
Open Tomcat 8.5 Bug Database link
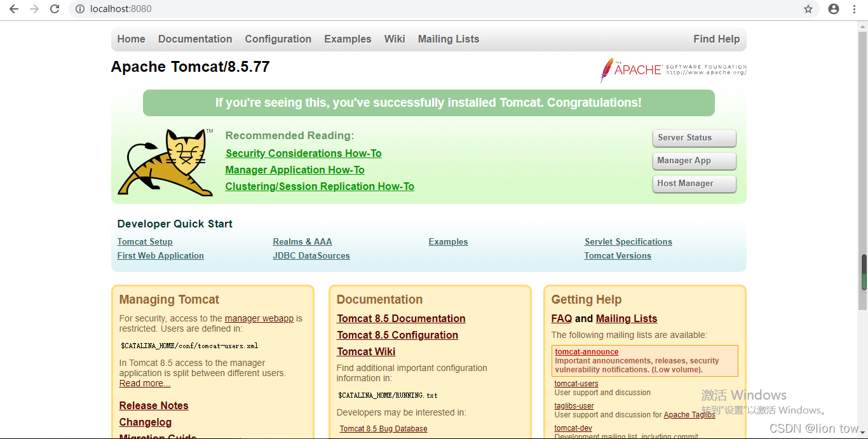click(x=383, y=429)
